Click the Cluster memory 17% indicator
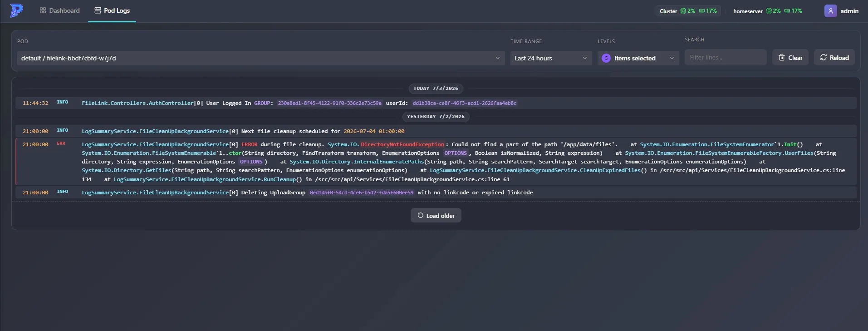The width and height of the screenshot is (868, 331). (x=708, y=11)
